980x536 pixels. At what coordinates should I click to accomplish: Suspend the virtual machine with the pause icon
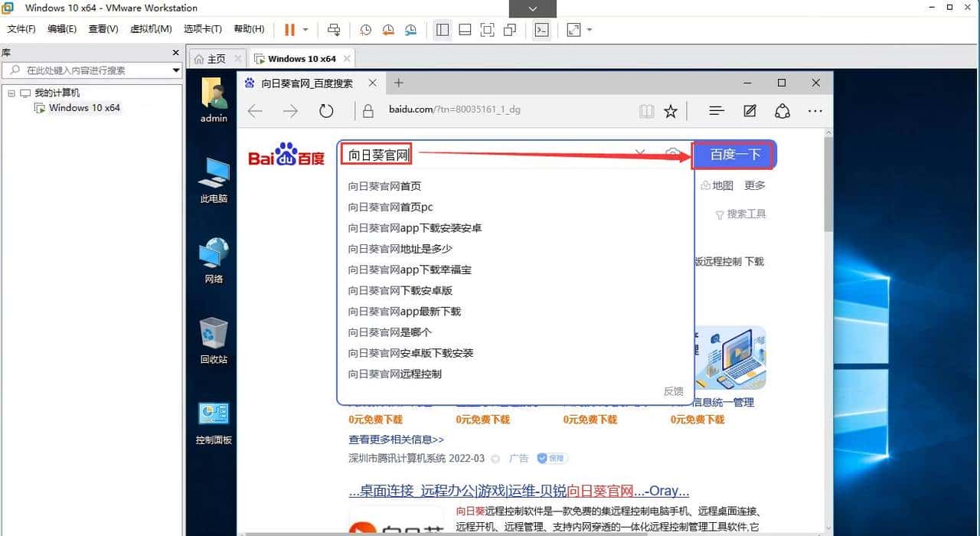[x=289, y=30]
